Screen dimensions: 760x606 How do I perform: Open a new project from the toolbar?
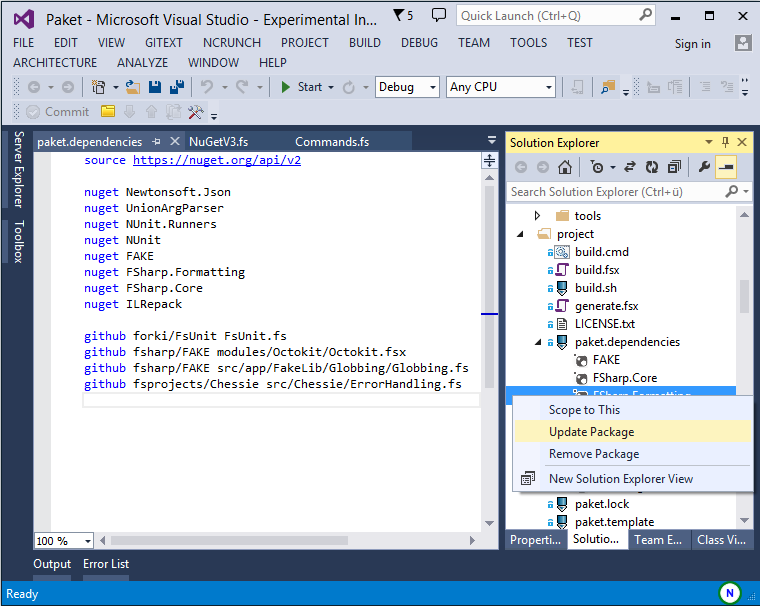[98, 87]
